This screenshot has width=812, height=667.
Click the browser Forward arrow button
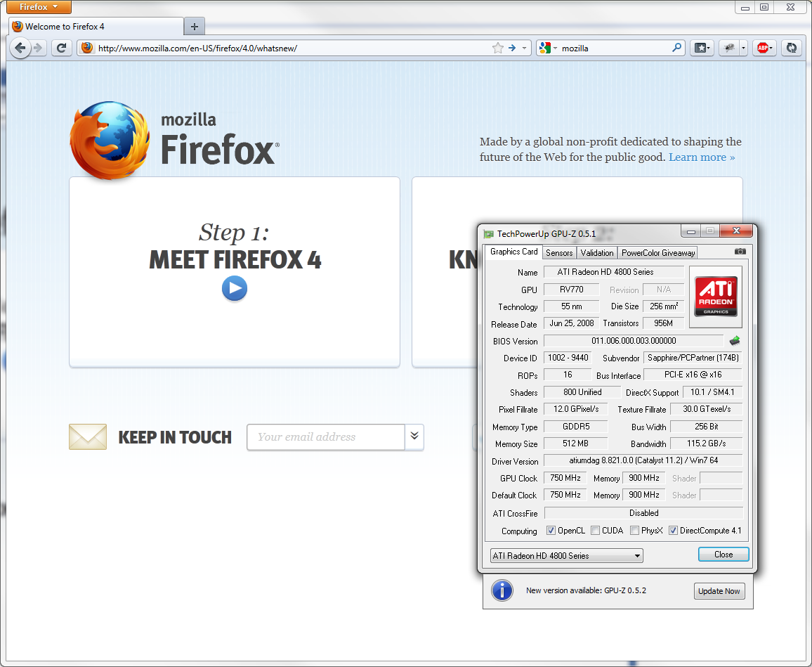coord(39,48)
